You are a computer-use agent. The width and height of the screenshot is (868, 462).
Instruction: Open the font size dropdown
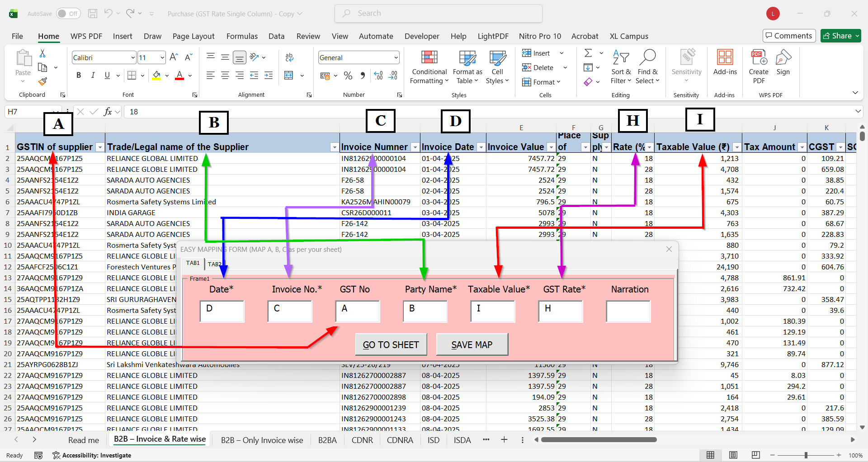(162, 57)
